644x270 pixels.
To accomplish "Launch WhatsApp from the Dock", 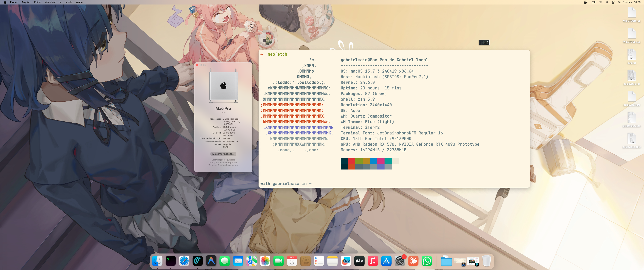I will point(427,261).
